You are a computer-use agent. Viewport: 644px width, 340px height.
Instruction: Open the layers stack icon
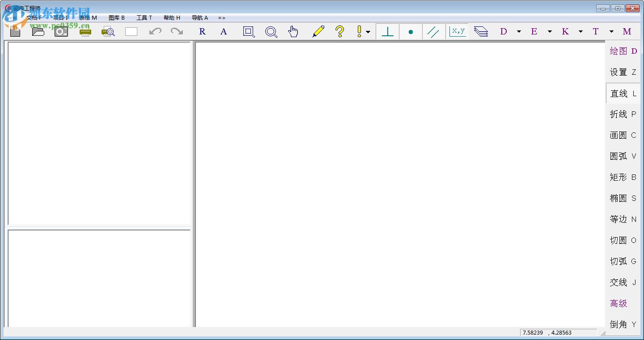481,31
